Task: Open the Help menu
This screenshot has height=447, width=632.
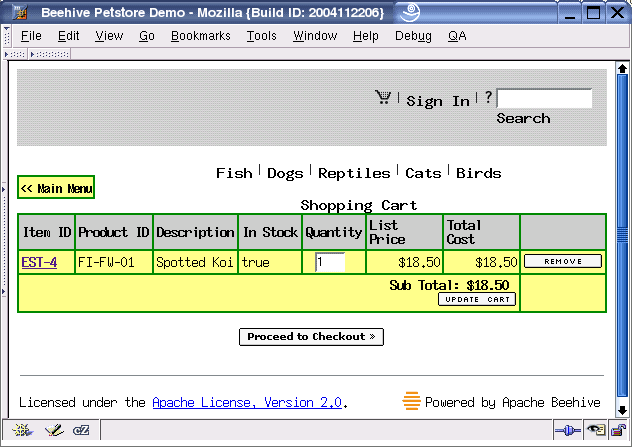Action: (x=366, y=36)
